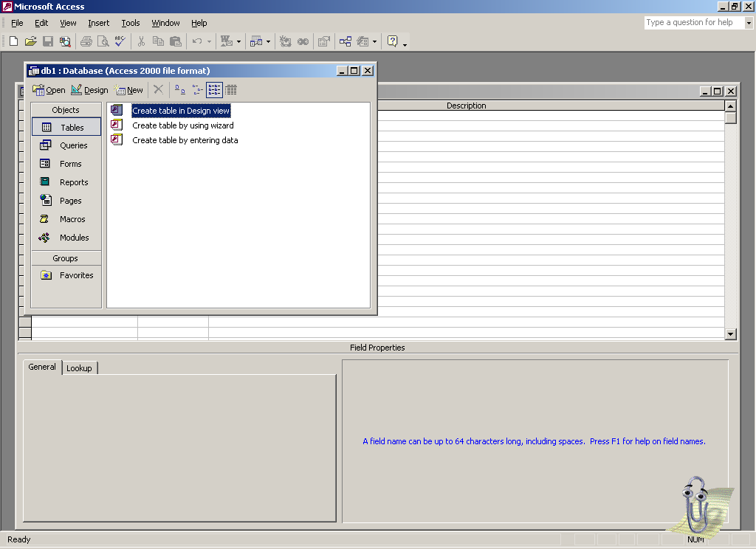The height and width of the screenshot is (549, 756).
Task: Switch to the Lookup tab
Action: (79, 367)
